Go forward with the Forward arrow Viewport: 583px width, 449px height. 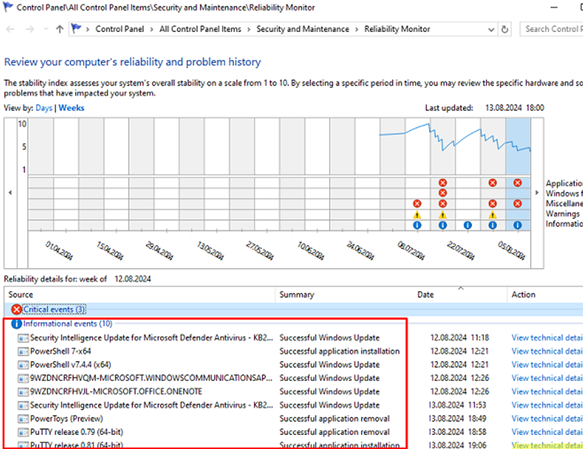click(x=30, y=29)
